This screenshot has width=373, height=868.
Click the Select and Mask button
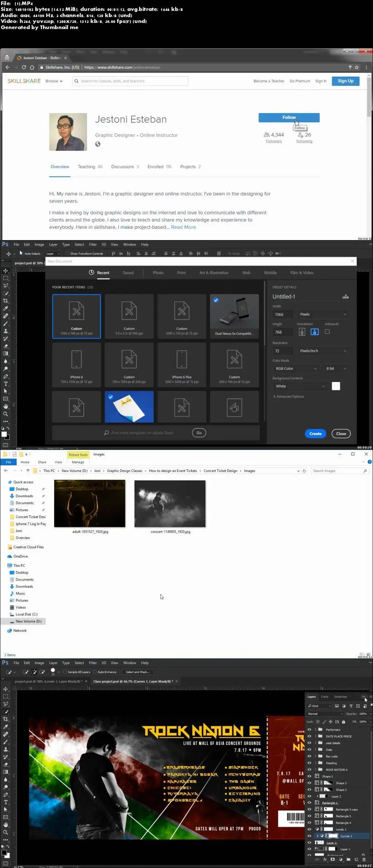(x=138, y=672)
